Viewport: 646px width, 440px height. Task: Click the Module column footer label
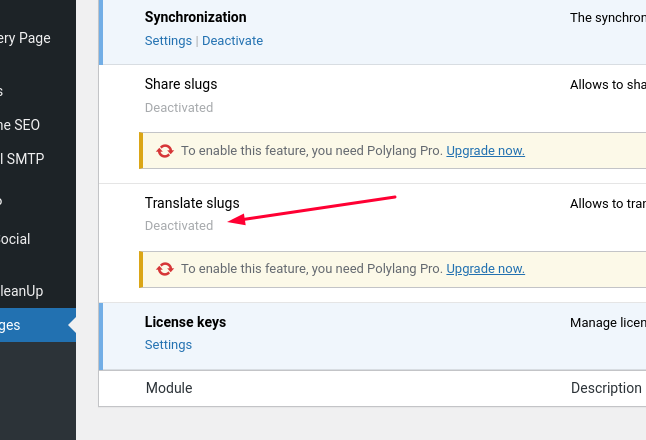(x=169, y=388)
